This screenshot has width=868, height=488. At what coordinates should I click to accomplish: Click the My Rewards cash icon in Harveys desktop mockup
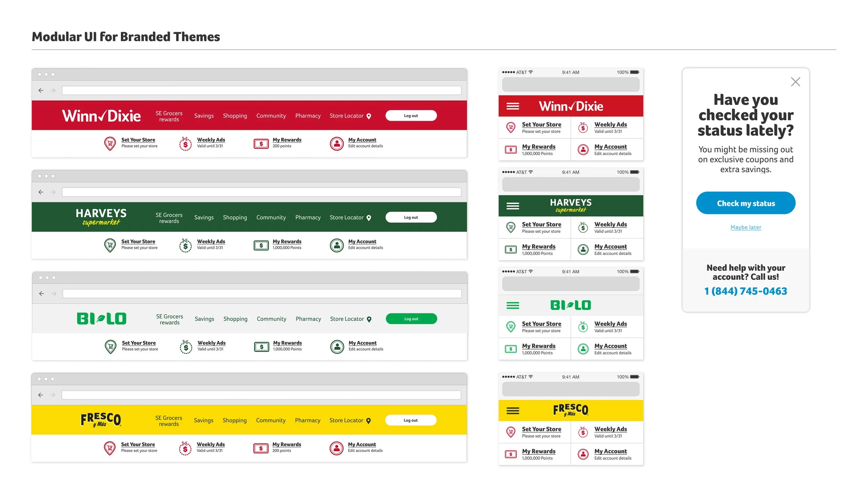coord(261,245)
